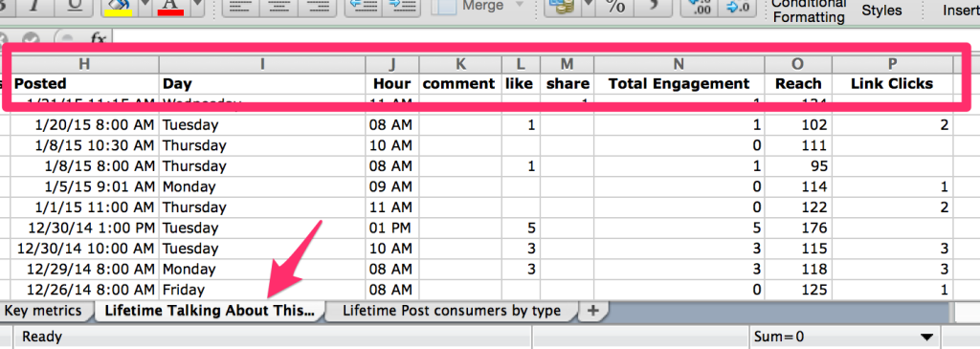Select the Friday cell
The width and height of the screenshot is (980, 349).
(x=262, y=290)
